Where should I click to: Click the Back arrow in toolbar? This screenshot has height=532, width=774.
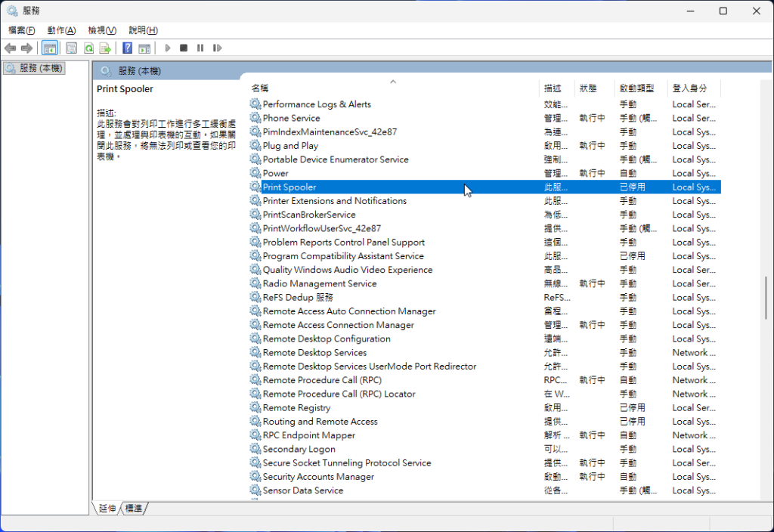[x=11, y=48]
